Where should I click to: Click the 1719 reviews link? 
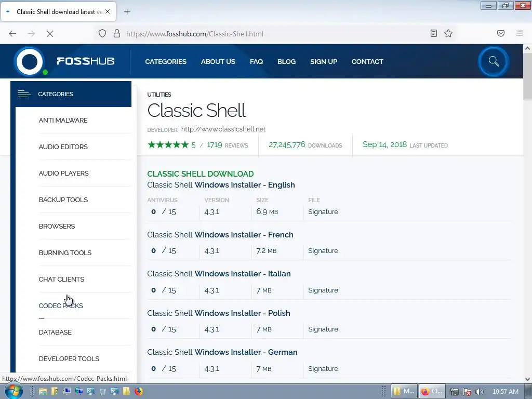coord(228,145)
